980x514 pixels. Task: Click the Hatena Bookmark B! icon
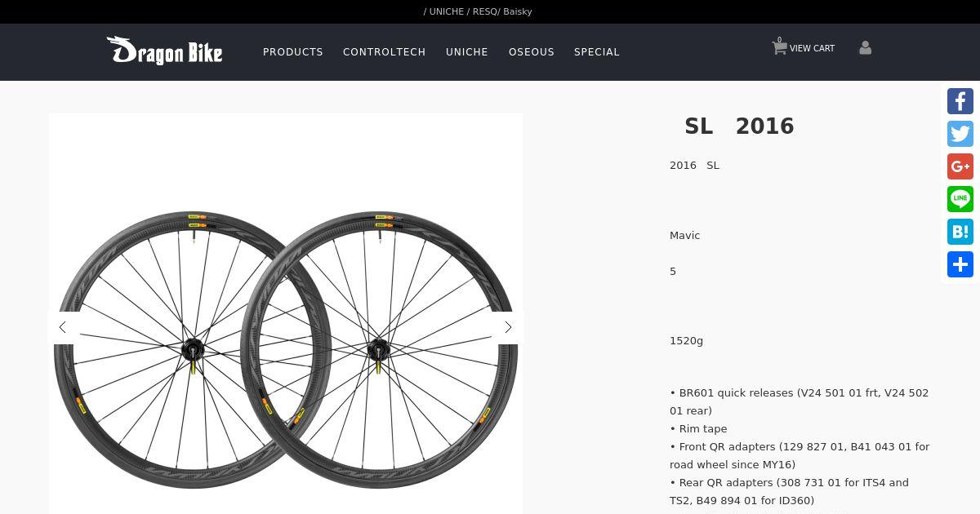tap(960, 232)
